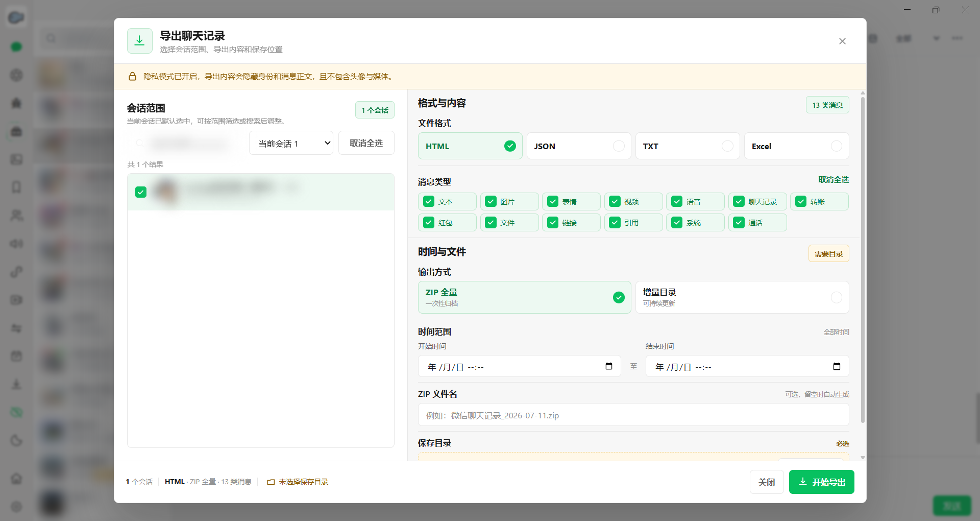Image resolution: width=980 pixels, height=521 pixels.
Task: Focus the conversation search field
Action: (x=186, y=144)
